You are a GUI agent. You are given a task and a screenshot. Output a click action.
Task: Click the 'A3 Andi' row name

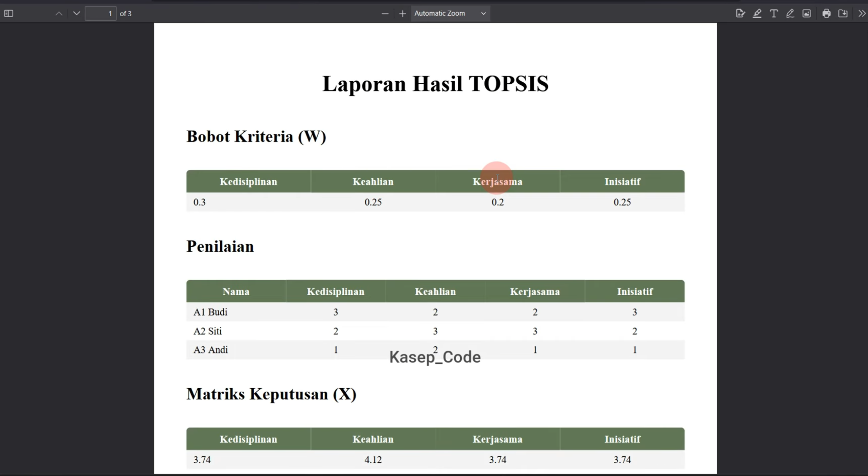(x=211, y=350)
